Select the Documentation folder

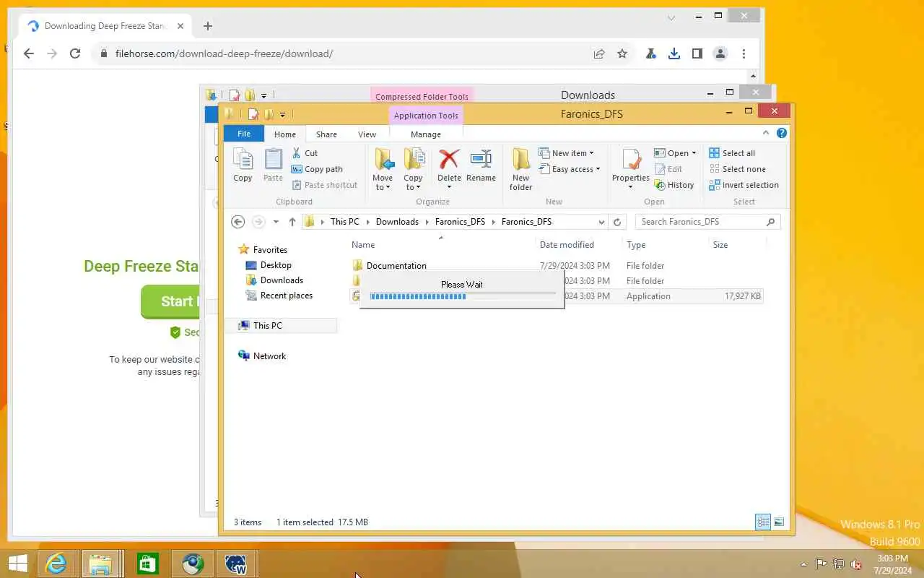click(396, 266)
